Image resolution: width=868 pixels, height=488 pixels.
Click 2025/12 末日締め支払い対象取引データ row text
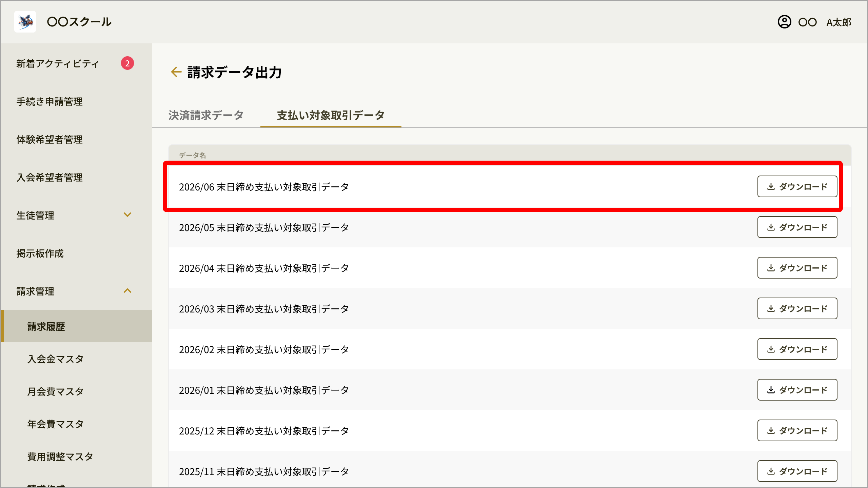(264, 431)
